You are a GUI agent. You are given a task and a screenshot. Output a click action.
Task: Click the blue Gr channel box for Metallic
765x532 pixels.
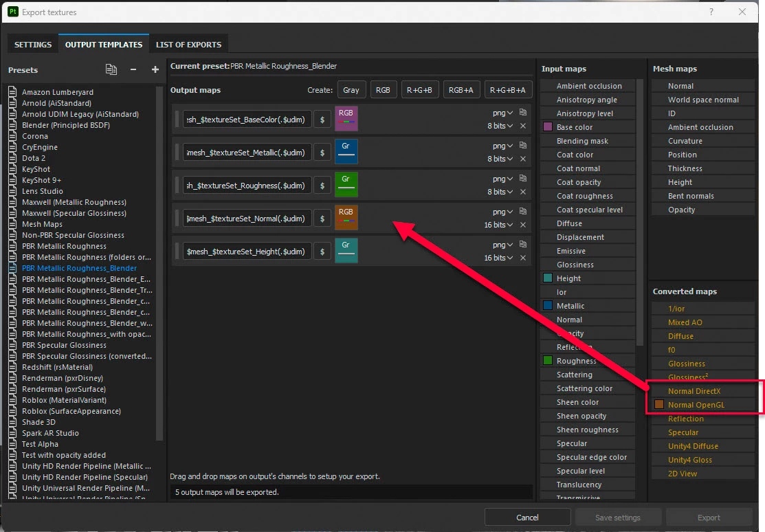point(346,151)
